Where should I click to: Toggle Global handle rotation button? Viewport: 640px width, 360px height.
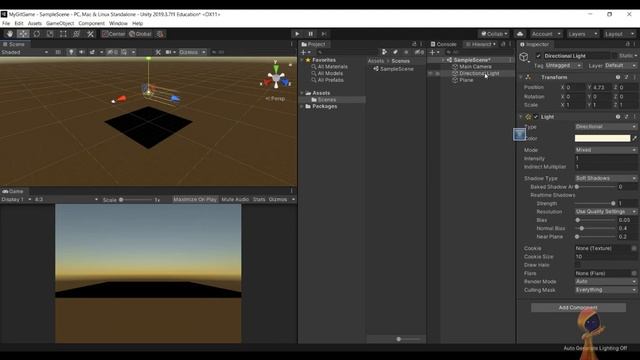[x=140, y=34]
